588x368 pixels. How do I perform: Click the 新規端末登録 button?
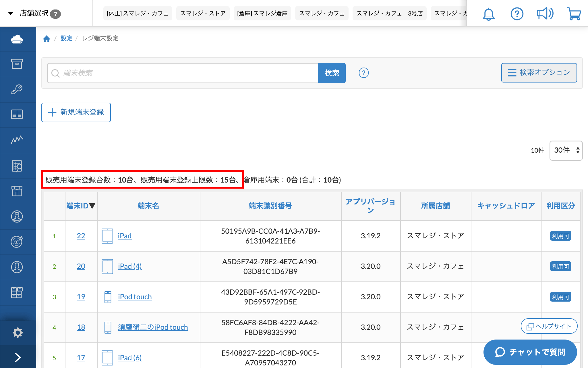pos(76,112)
